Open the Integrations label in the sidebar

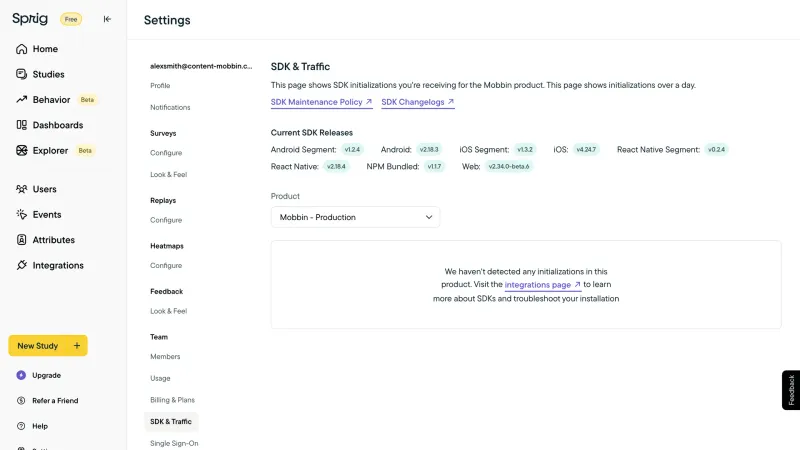click(58, 265)
